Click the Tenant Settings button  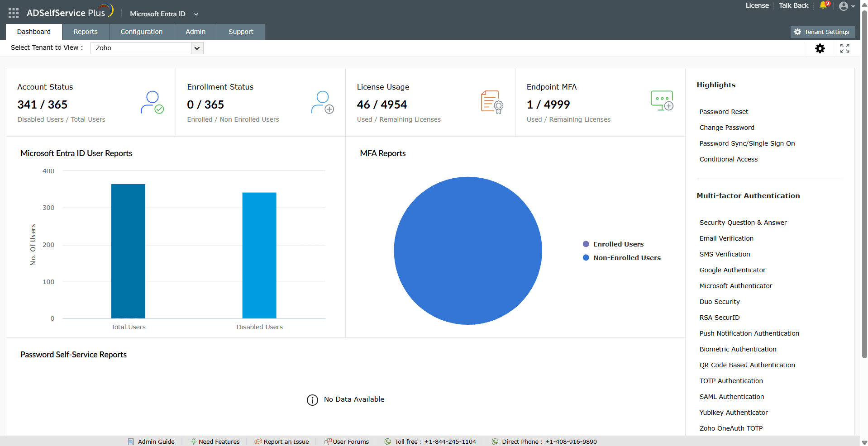click(823, 32)
